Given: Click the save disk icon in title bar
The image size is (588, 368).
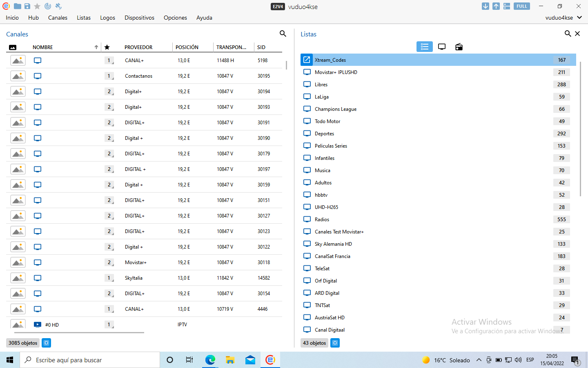Looking at the screenshot, I should pos(27,6).
